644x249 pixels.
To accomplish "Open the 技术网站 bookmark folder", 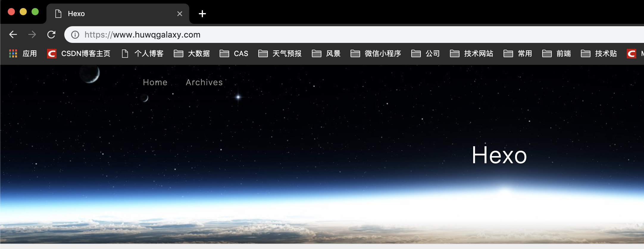I will 472,54.
